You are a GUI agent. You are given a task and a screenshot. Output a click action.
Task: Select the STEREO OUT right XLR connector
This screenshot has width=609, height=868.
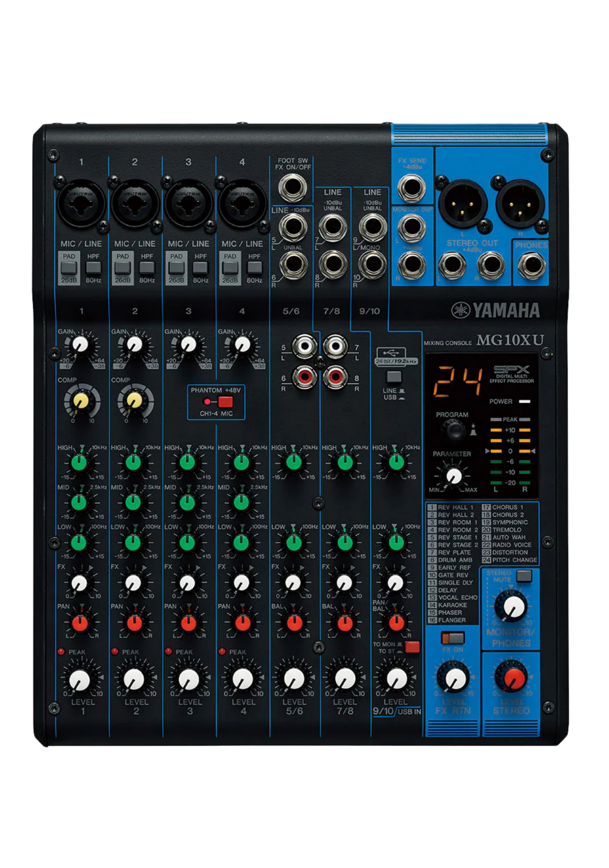point(520,204)
